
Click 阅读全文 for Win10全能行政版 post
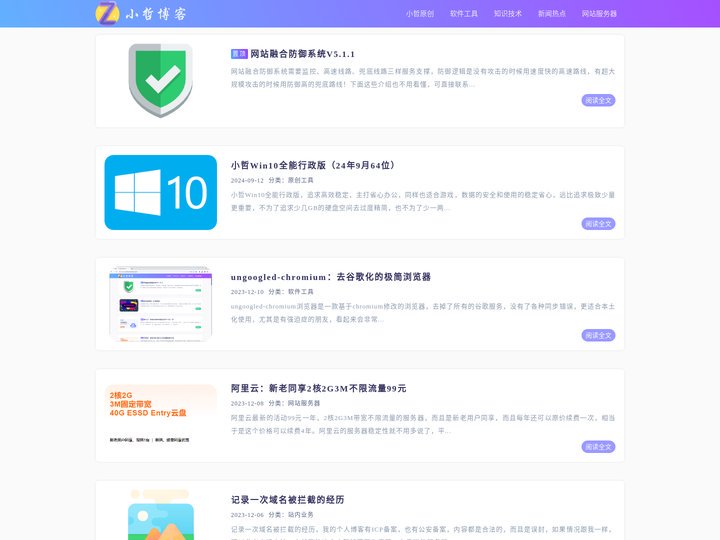[598, 224]
